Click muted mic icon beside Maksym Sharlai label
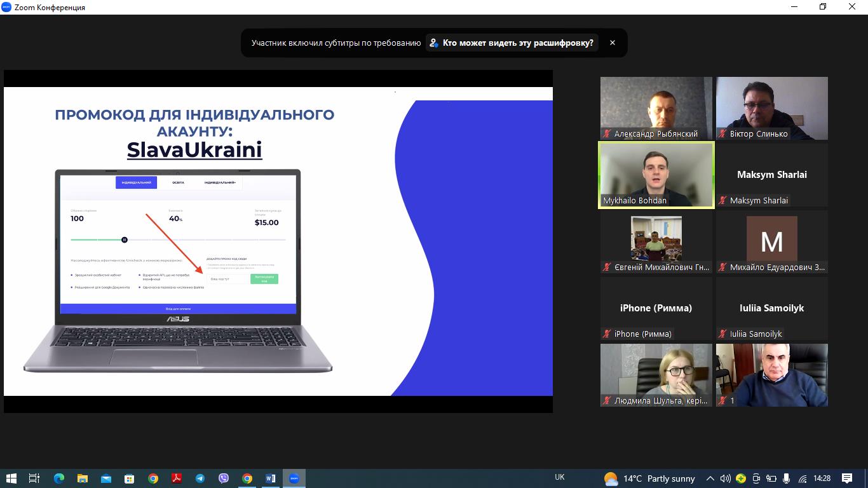 coord(722,201)
